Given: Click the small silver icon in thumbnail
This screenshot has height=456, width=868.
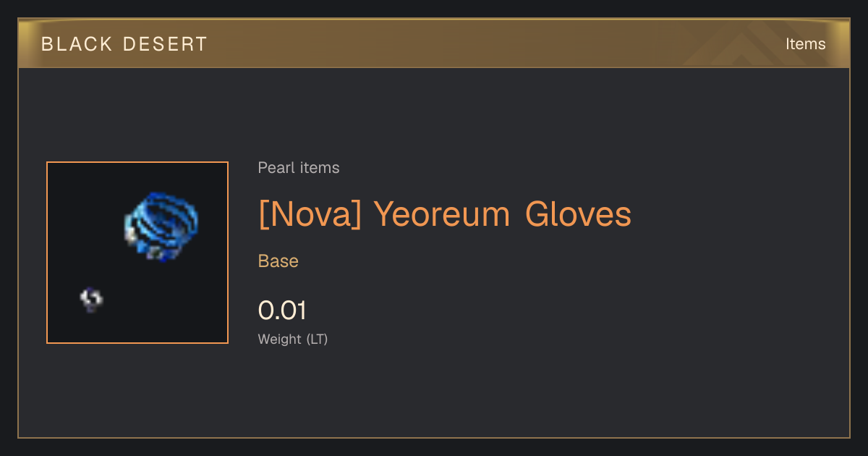Looking at the screenshot, I should point(91,299).
